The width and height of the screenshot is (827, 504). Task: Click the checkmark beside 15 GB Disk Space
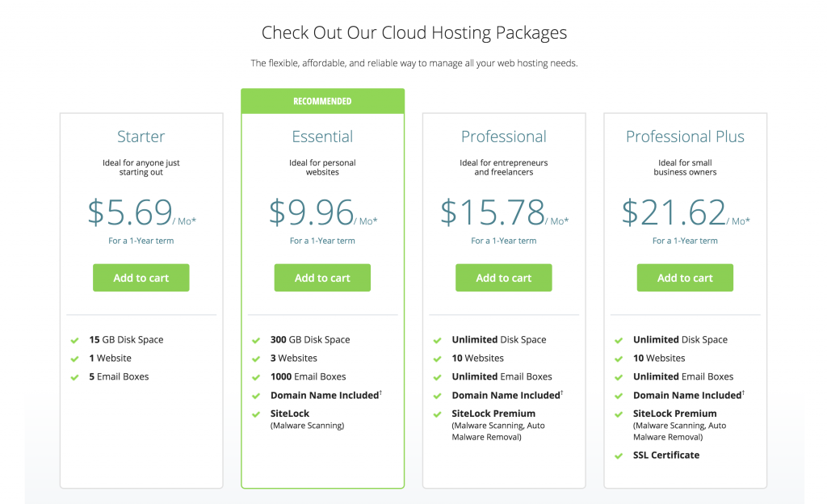[75, 341]
